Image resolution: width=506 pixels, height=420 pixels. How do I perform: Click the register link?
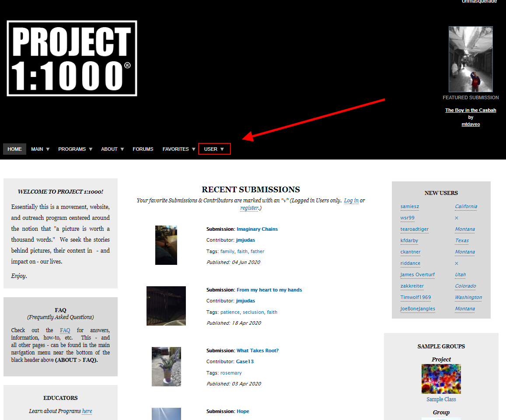click(249, 208)
